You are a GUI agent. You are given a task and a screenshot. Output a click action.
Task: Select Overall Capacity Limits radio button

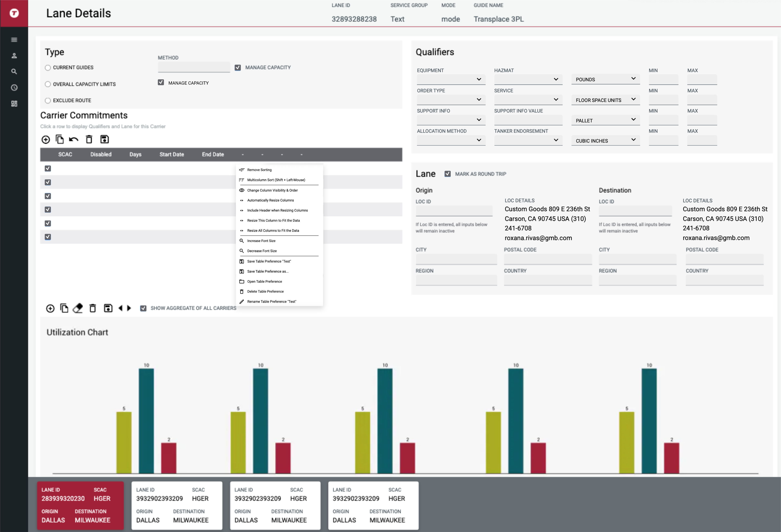[48, 84]
